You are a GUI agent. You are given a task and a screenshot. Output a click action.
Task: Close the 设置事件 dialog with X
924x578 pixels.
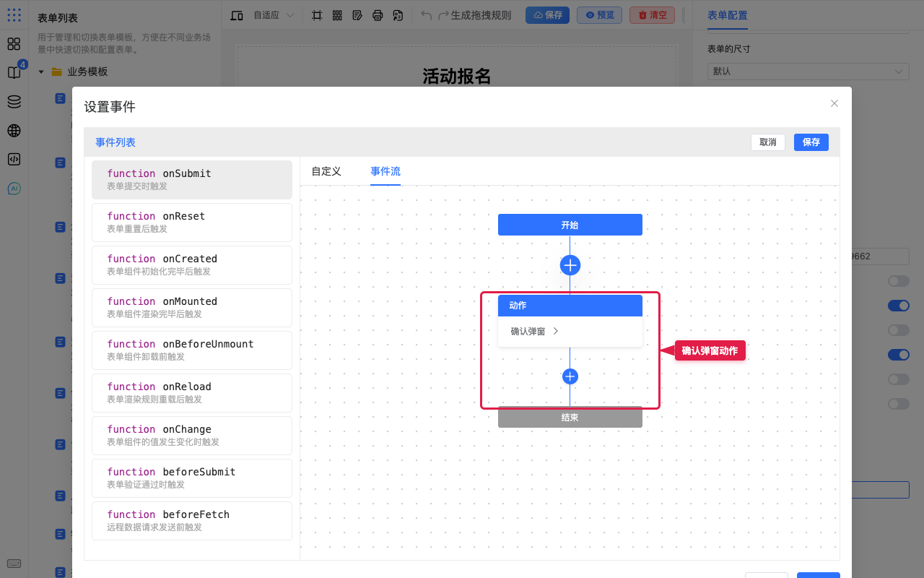pos(834,103)
